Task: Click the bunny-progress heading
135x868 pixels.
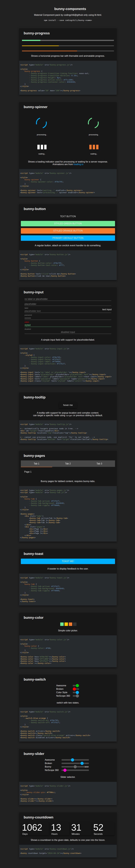Action: click(37, 33)
